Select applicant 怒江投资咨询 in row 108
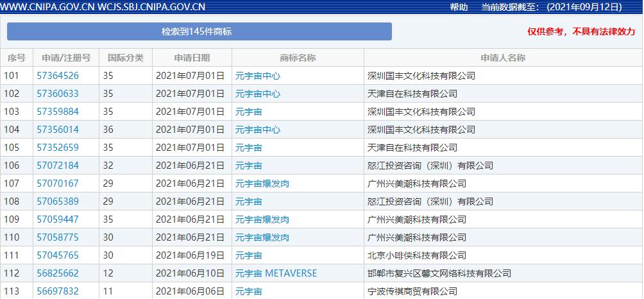This screenshot has width=644, height=299. point(430,201)
